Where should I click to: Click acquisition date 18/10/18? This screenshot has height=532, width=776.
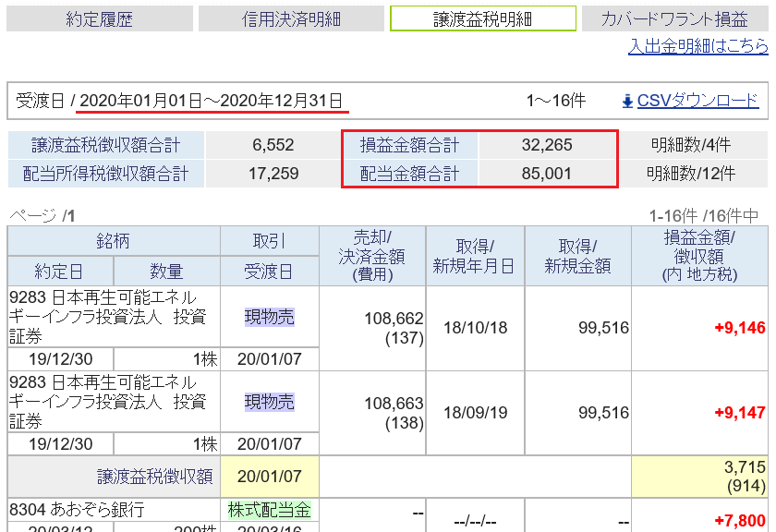point(475,328)
